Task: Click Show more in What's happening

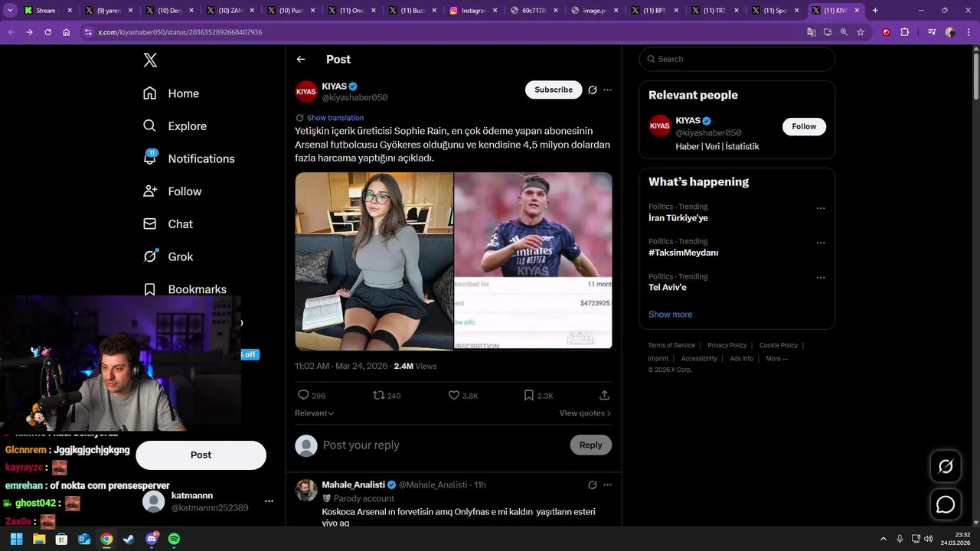Action: (670, 315)
